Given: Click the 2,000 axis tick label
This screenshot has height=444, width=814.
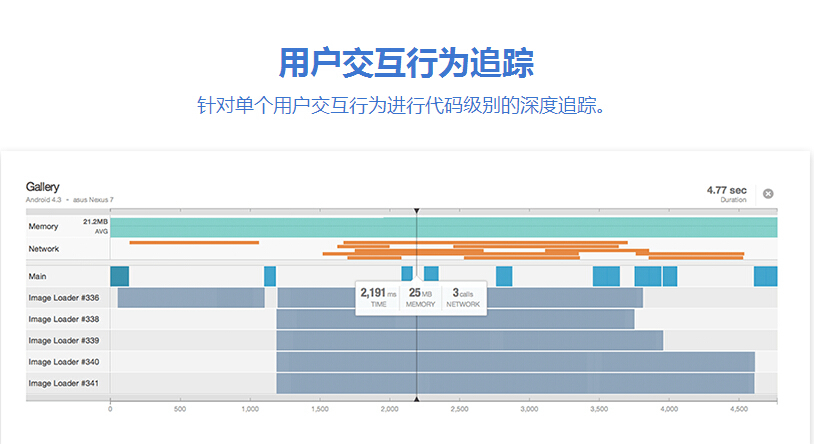Looking at the screenshot, I should point(389,409).
